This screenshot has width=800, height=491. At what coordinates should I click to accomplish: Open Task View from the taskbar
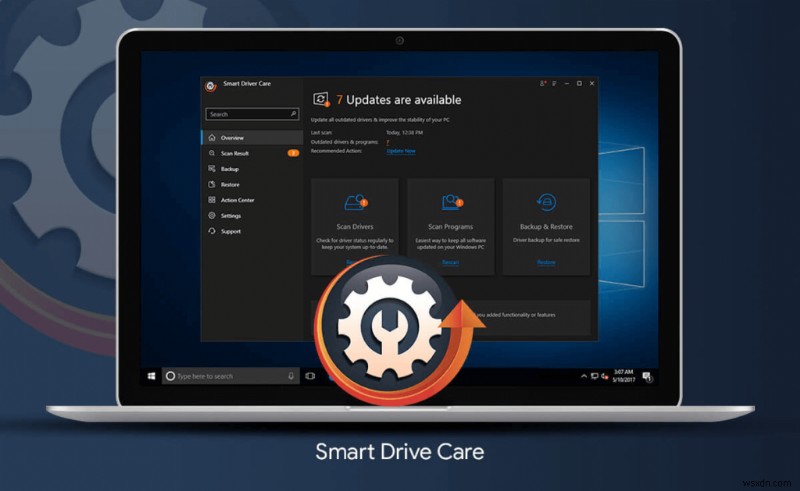click(310, 376)
